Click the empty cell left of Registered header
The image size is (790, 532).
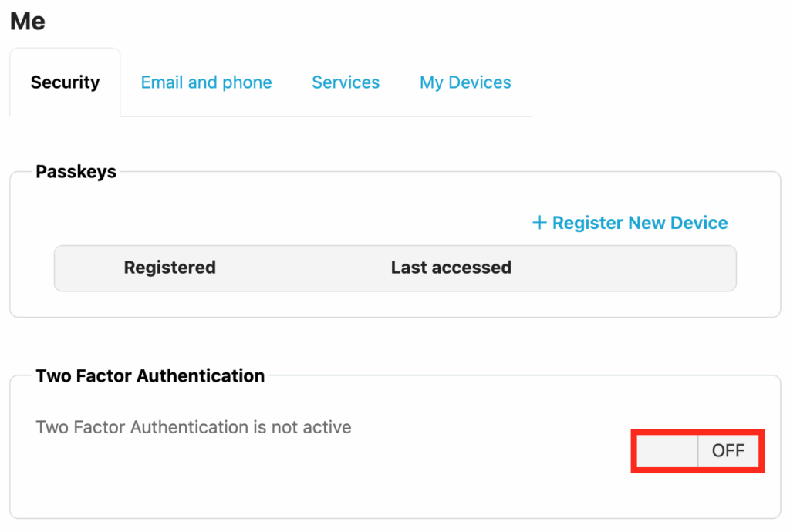[85, 268]
